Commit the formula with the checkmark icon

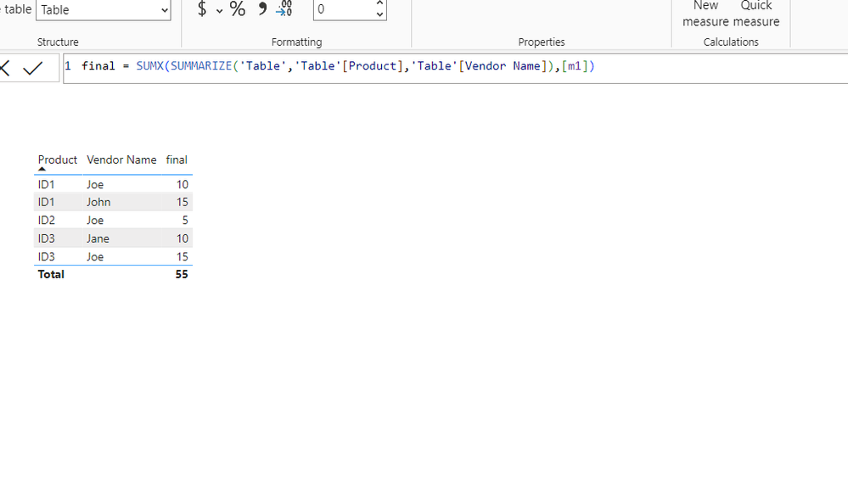(33, 68)
